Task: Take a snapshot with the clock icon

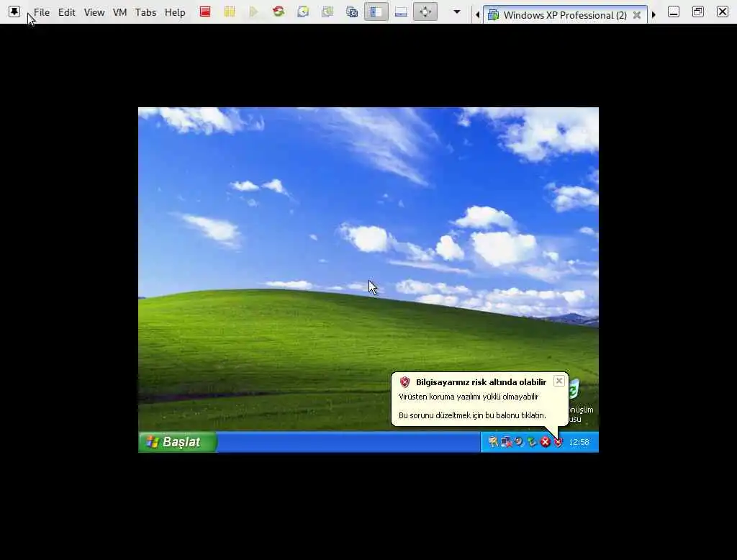Action: click(x=303, y=12)
